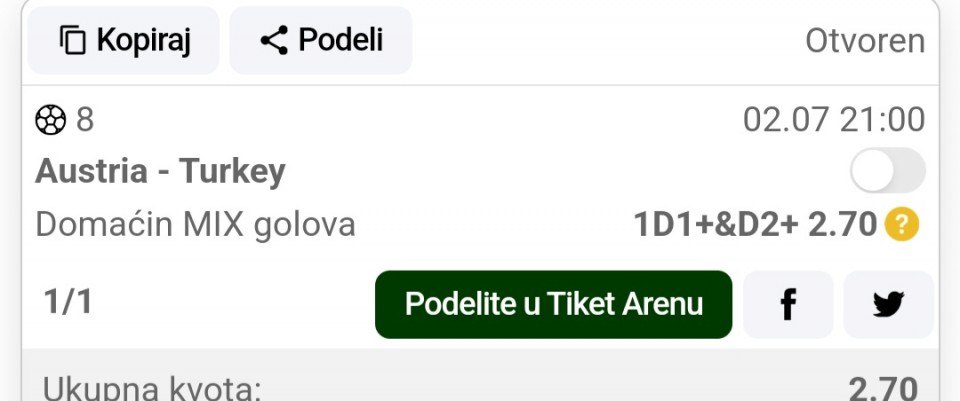The width and height of the screenshot is (960, 401).
Task: Click the Otvoren ticket status
Action: tap(864, 41)
